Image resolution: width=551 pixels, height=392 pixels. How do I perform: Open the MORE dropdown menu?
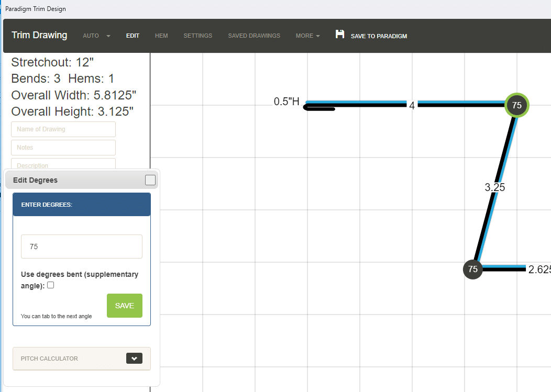click(x=307, y=36)
